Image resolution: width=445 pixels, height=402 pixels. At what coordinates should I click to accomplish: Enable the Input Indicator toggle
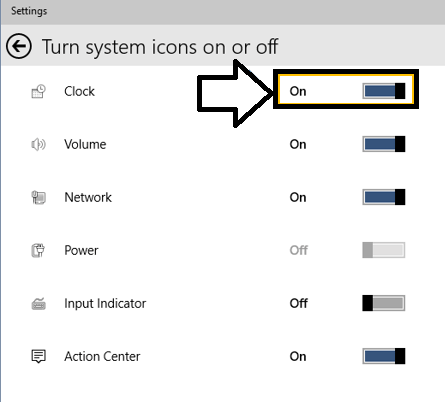384,303
